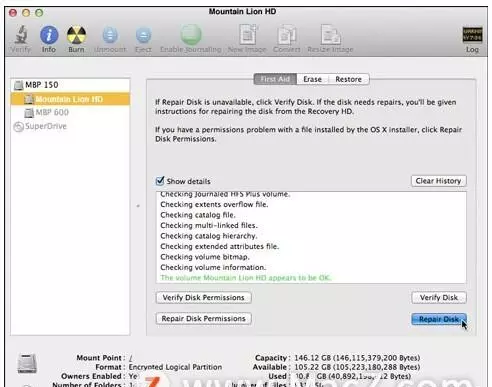The image size is (492, 387).
Task: Click the Repair Disk button
Action: 439,319
